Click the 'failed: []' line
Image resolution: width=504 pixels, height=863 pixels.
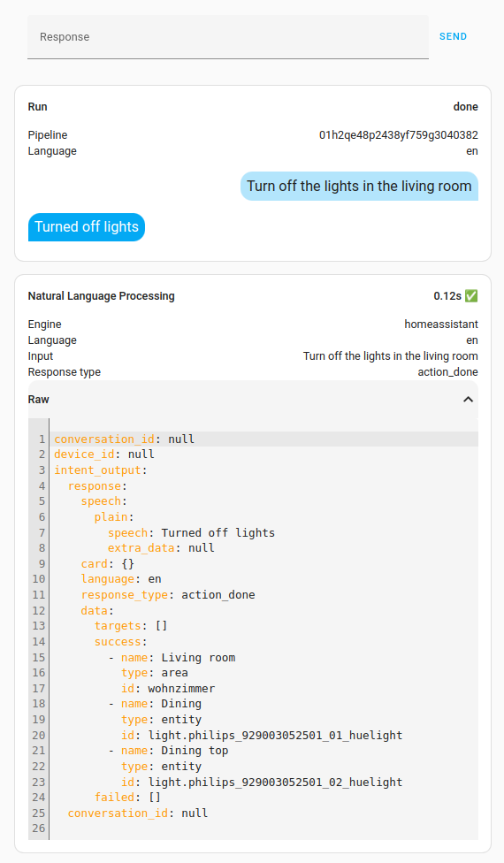(x=127, y=798)
